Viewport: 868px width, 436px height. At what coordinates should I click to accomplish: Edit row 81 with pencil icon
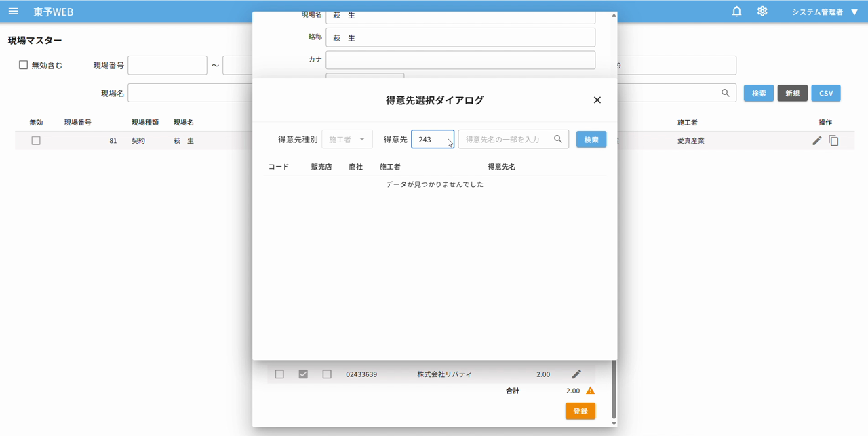pyautogui.click(x=817, y=140)
